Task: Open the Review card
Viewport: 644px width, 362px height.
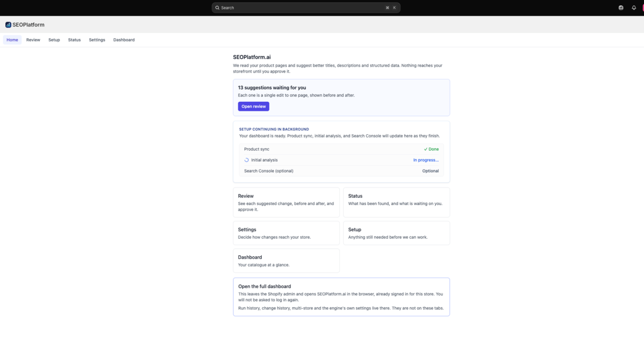Action: coord(286,202)
